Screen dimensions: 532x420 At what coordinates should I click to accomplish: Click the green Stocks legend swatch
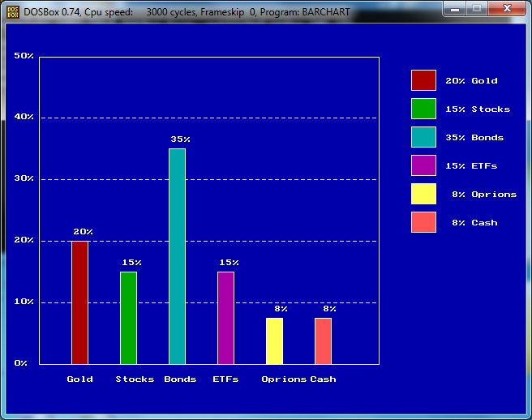click(423, 109)
